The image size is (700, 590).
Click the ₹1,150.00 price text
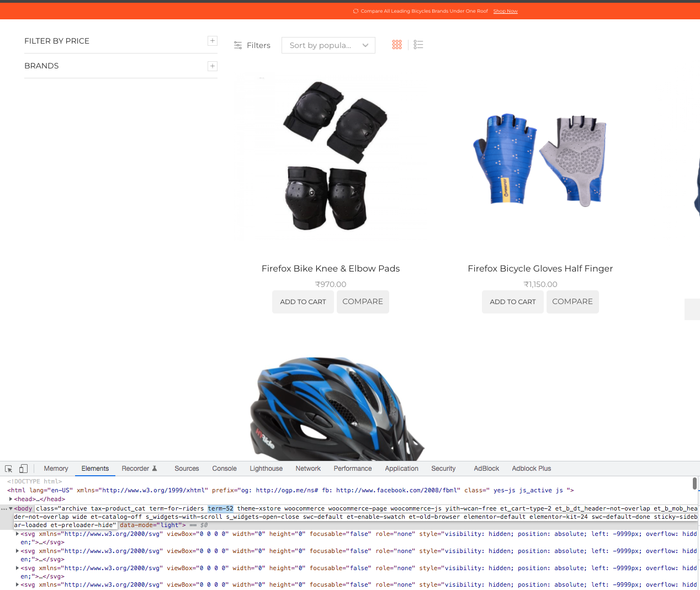pyautogui.click(x=540, y=284)
